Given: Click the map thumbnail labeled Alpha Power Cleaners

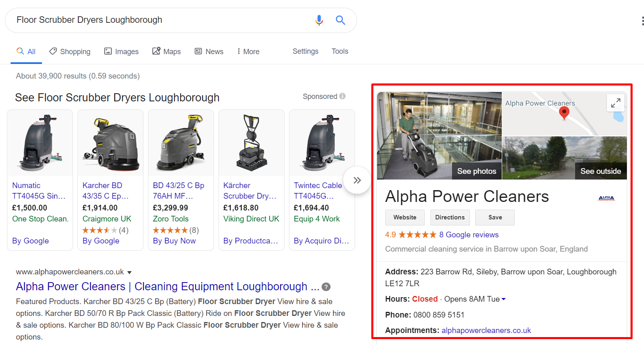Looking at the screenshot, I should coord(564,114).
